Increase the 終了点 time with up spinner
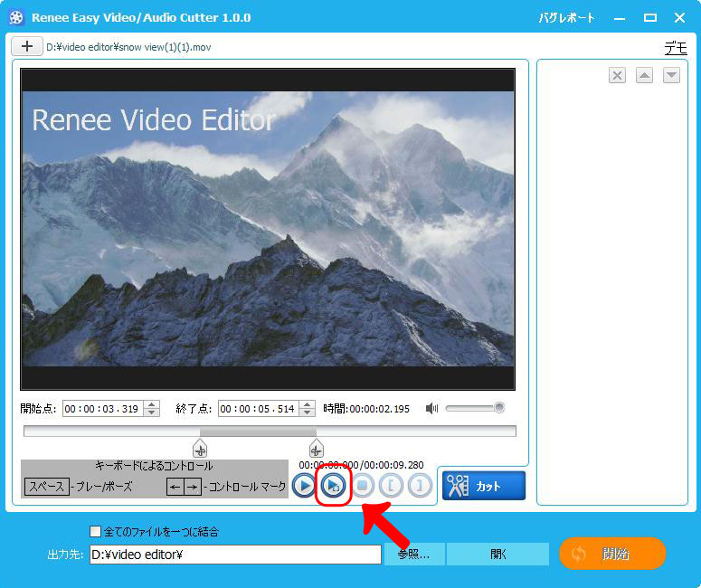This screenshot has width=701, height=588. click(308, 404)
